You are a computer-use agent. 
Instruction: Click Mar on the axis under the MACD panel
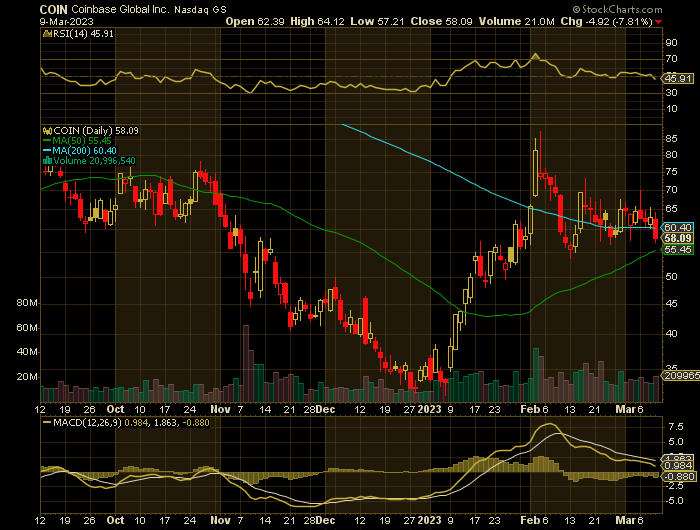[625, 521]
